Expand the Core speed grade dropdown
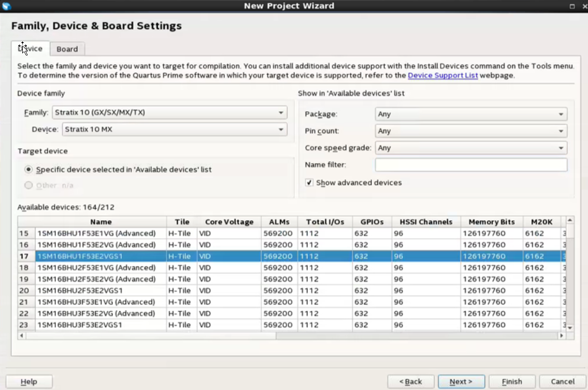588x390 pixels. [470, 148]
